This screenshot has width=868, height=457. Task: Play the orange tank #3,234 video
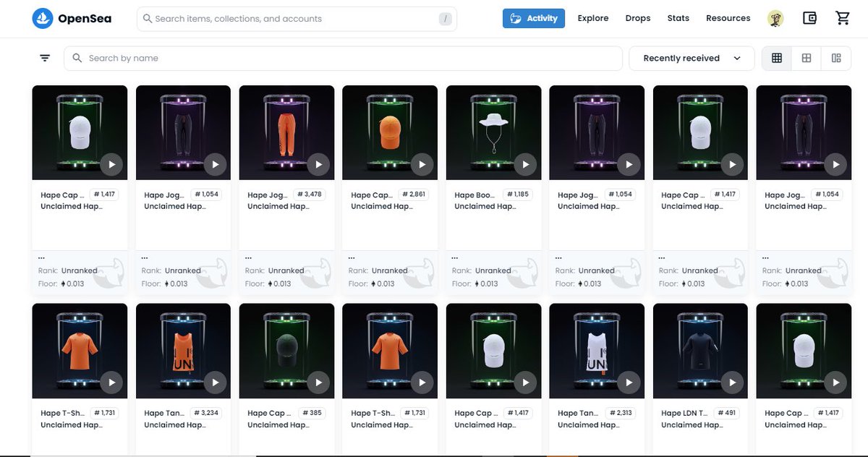click(x=215, y=383)
